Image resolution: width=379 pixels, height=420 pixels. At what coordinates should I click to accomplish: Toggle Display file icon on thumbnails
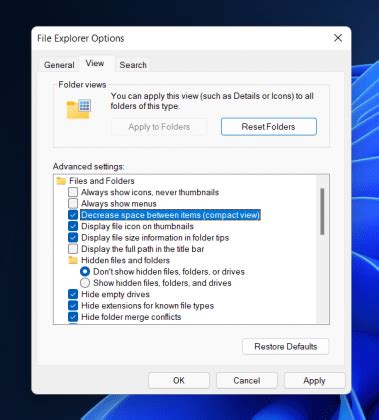73,226
